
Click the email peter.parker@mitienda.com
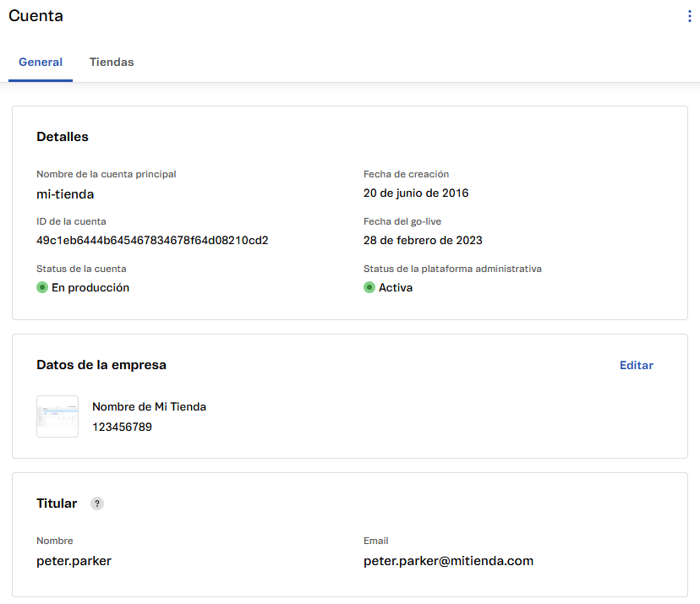(x=448, y=560)
